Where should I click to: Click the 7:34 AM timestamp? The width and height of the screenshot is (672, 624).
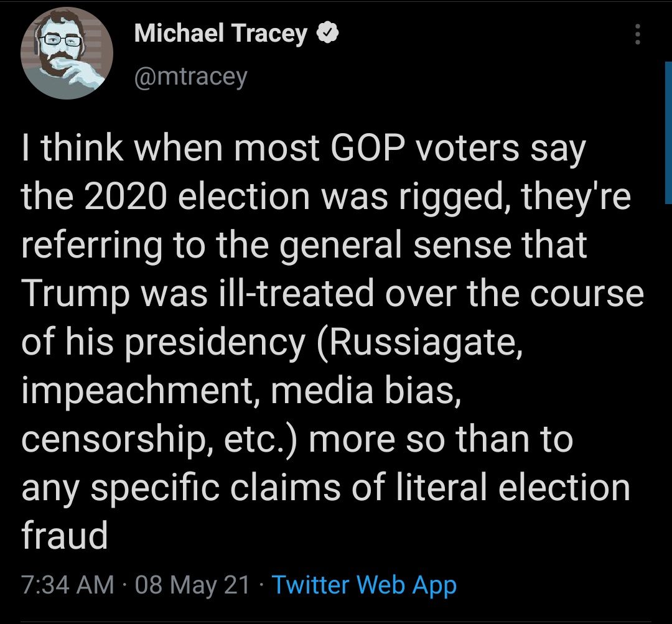pyautogui.click(x=67, y=585)
